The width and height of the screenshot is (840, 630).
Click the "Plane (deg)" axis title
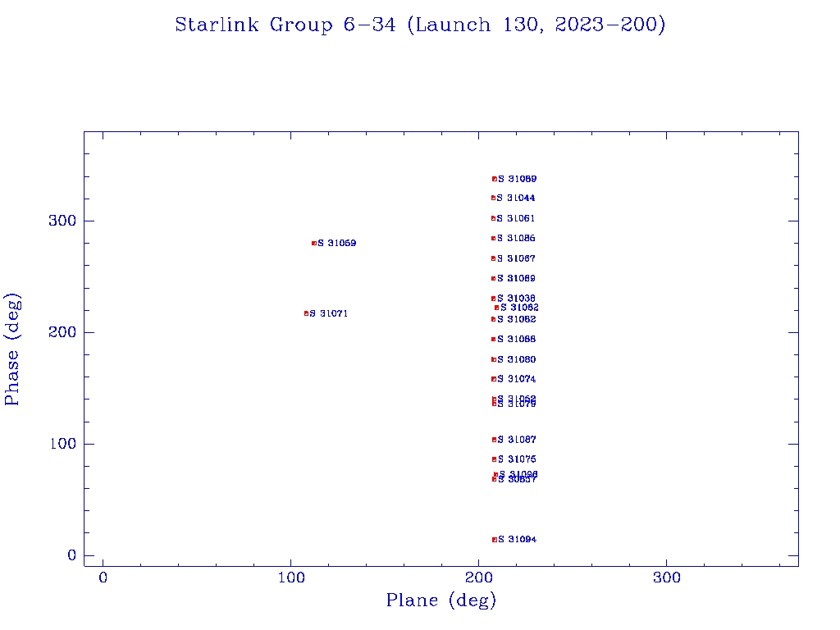click(441, 600)
